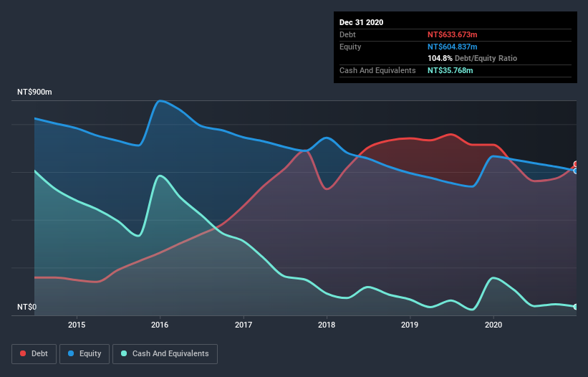The width and height of the screenshot is (588, 377).
Task: Toggle the Equity legend button
Action: tap(85, 354)
